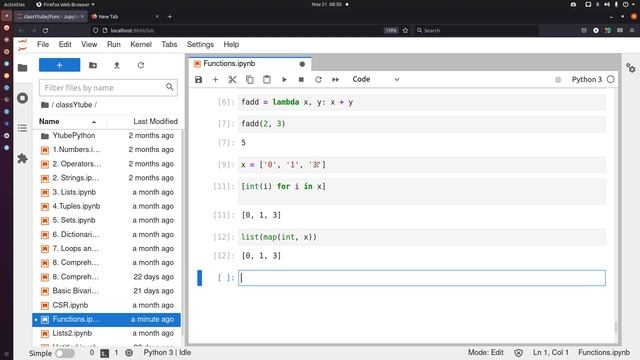This screenshot has height=360, width=640.
Task: Select the Lists2.ipynb file
Action: coord(107,333)
